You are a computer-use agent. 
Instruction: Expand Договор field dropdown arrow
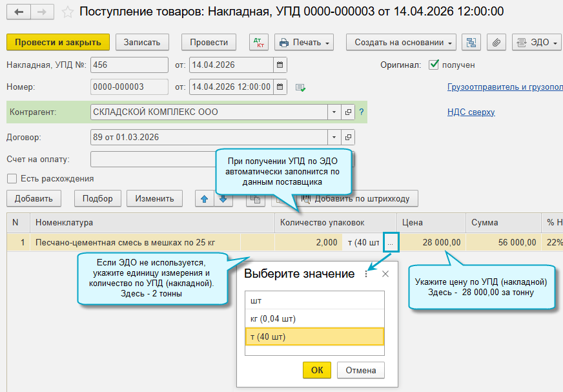coord(334,138)
